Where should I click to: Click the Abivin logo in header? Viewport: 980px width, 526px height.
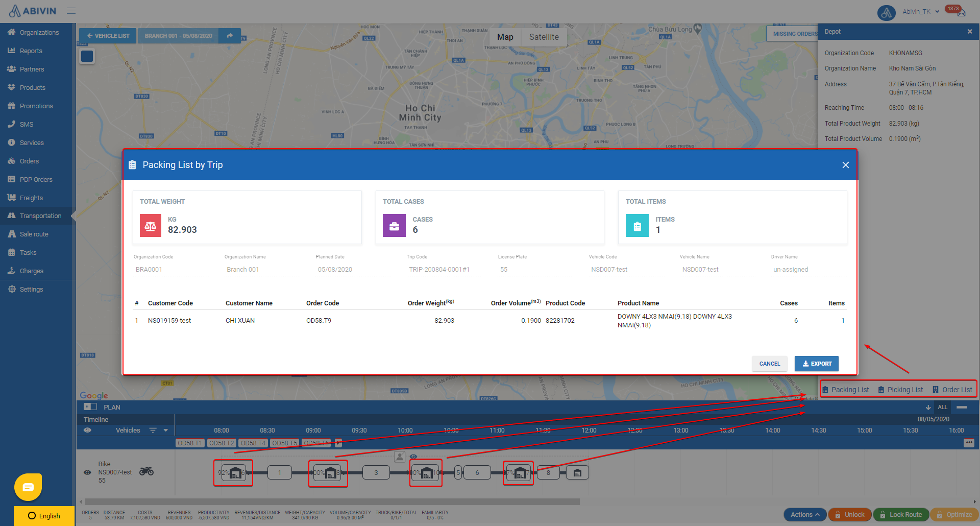tap(33, 11)
